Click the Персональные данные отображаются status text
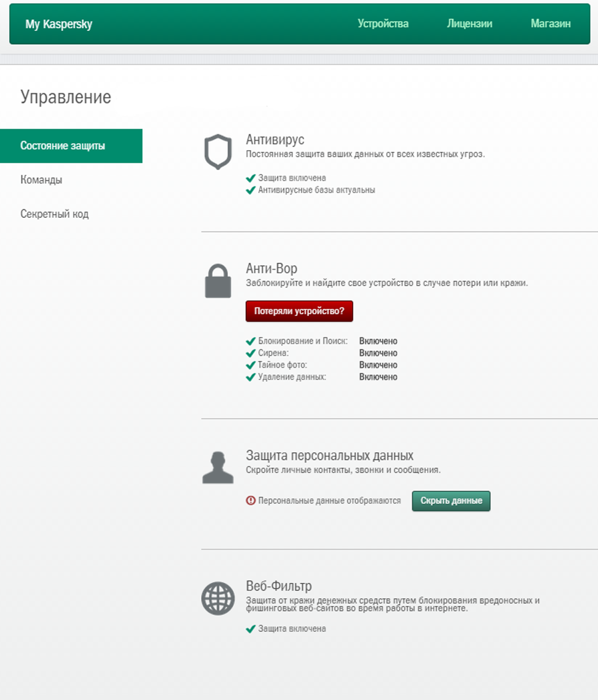Viewport: 598px width, 700px height. [329, 501]
